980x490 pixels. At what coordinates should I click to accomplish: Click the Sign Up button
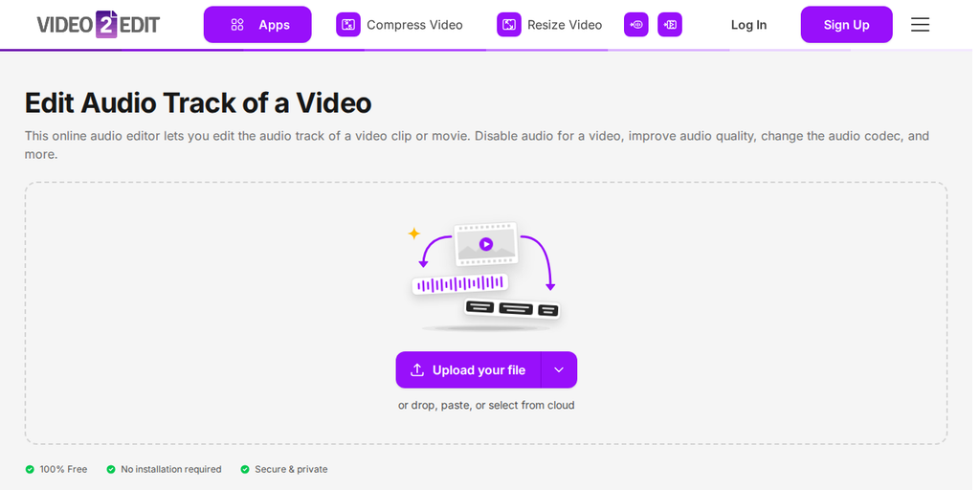tap(846, 24)
